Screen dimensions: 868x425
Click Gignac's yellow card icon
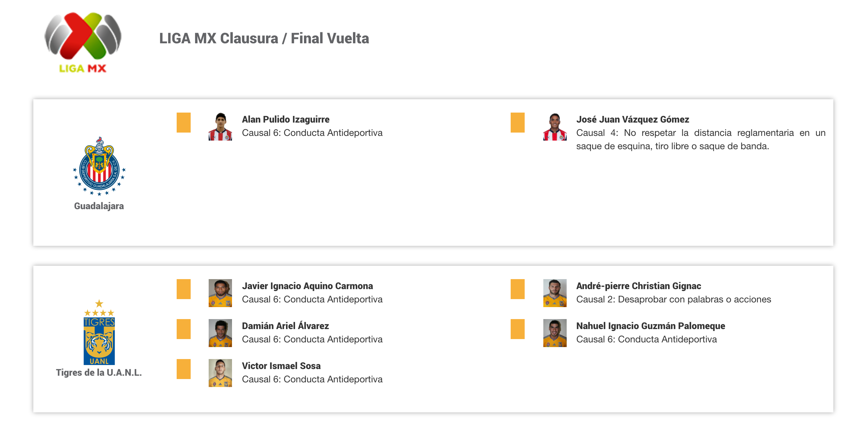[x=517, y=289]
